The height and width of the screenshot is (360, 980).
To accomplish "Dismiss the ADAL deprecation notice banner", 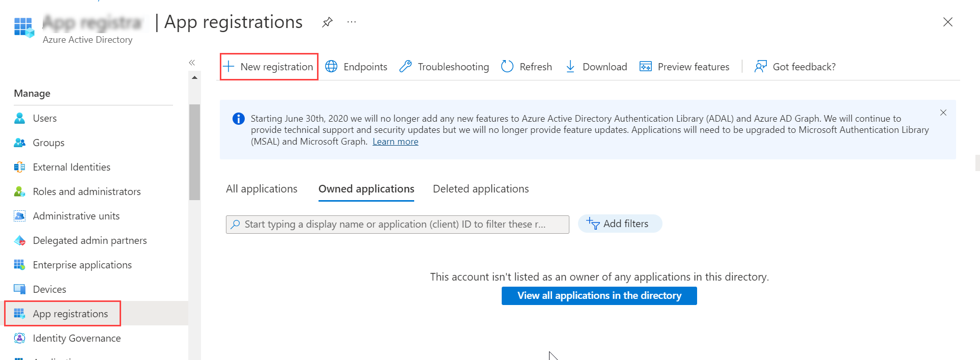I will pos(943,113).
